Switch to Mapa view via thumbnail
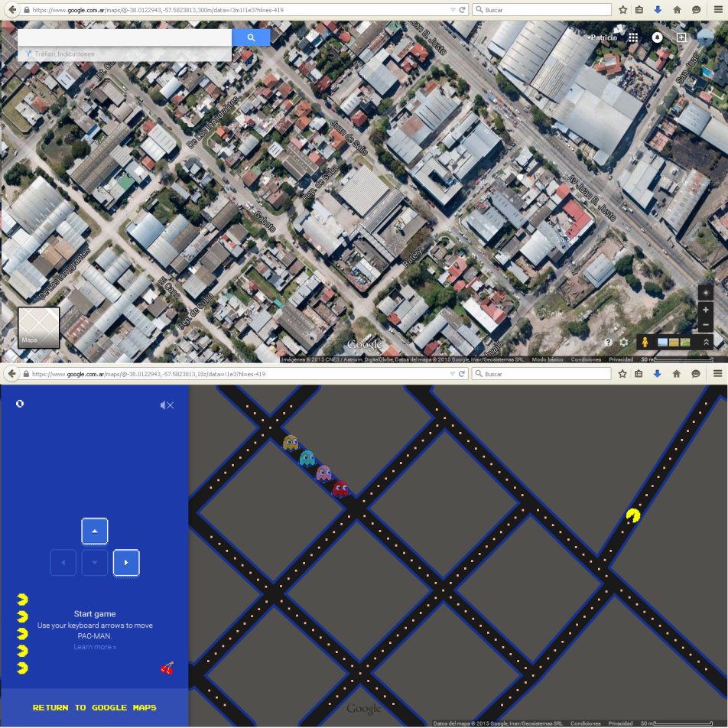Image resolution: width=728 pixels, height=728 pixels. coord(38,327)
